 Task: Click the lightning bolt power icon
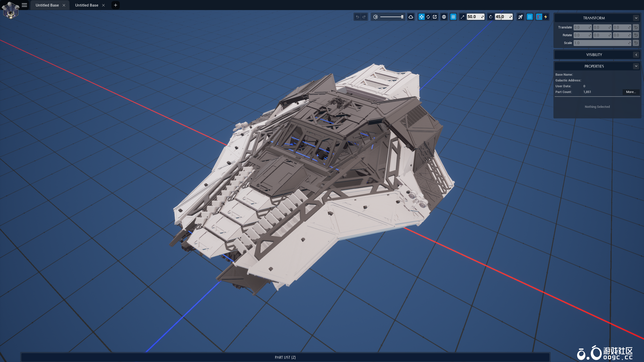[x=546, y=17]
